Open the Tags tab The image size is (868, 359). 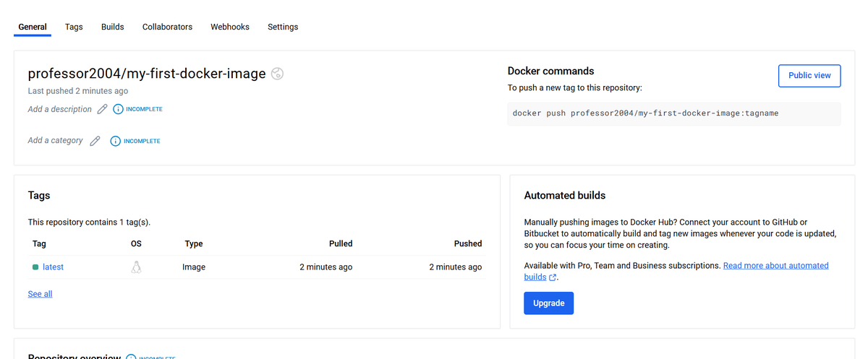pyautogui.click(x=74, y=27)
